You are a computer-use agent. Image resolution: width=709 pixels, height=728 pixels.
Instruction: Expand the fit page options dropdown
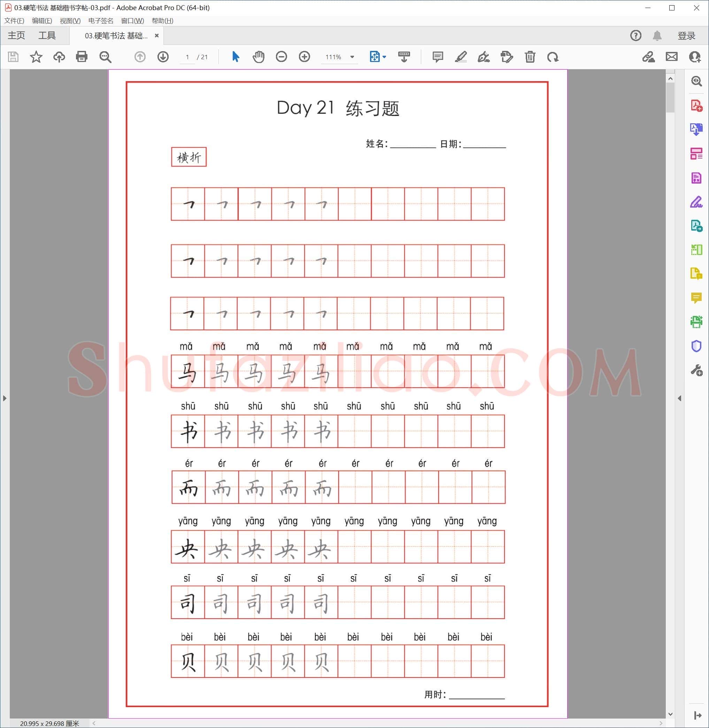pos(385,57)
